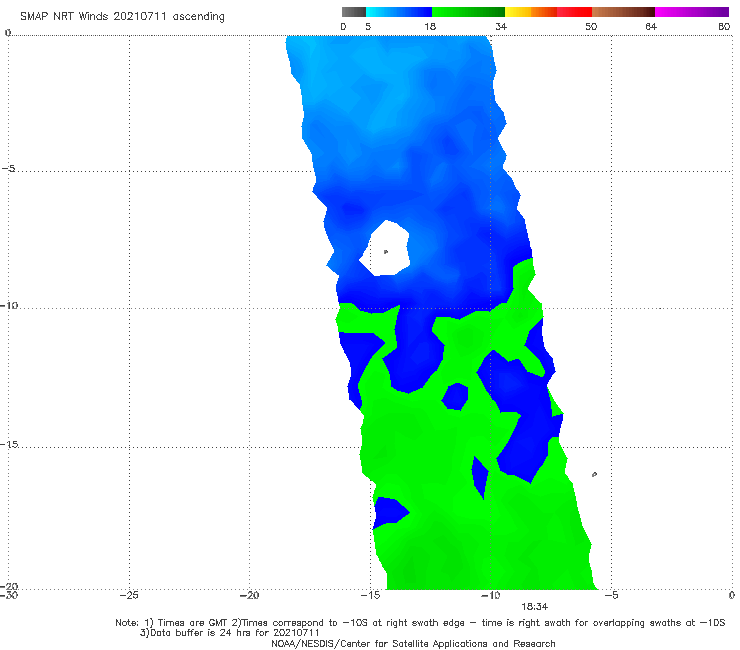Click the small island marker east of the swath
This screenshot has width=740, height=650.
(x=594, y=474)
